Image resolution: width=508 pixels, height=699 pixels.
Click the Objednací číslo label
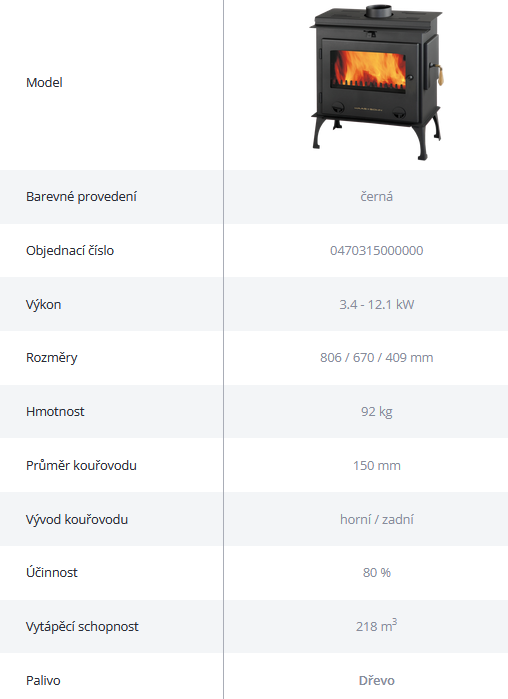pos(70,251)
